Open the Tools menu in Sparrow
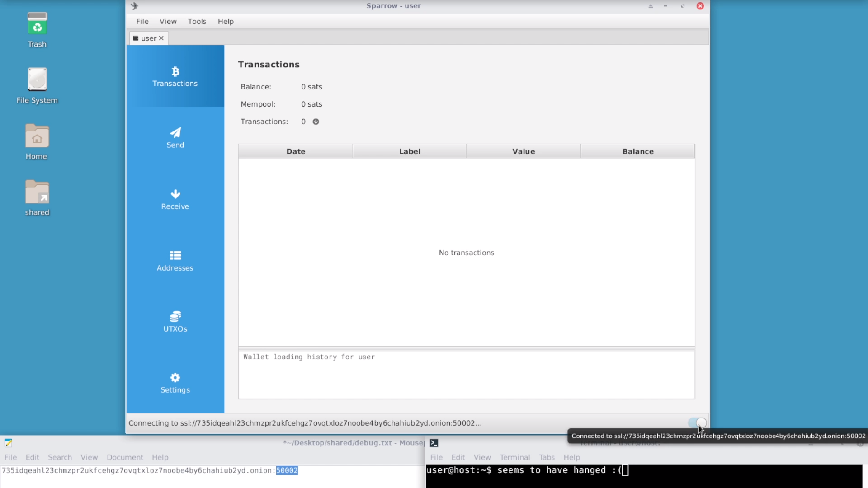Image resolution: width=868 pixels, height=488 pixels. (x=197, y=21)
